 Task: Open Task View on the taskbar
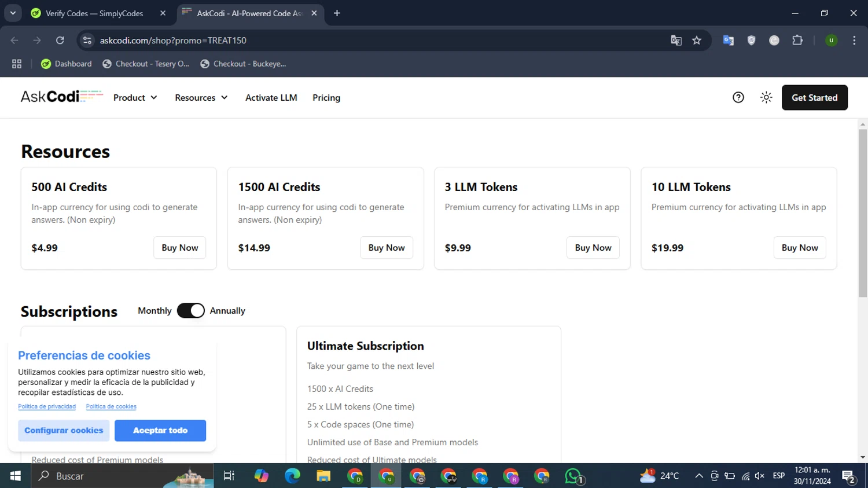pos(229,476)
